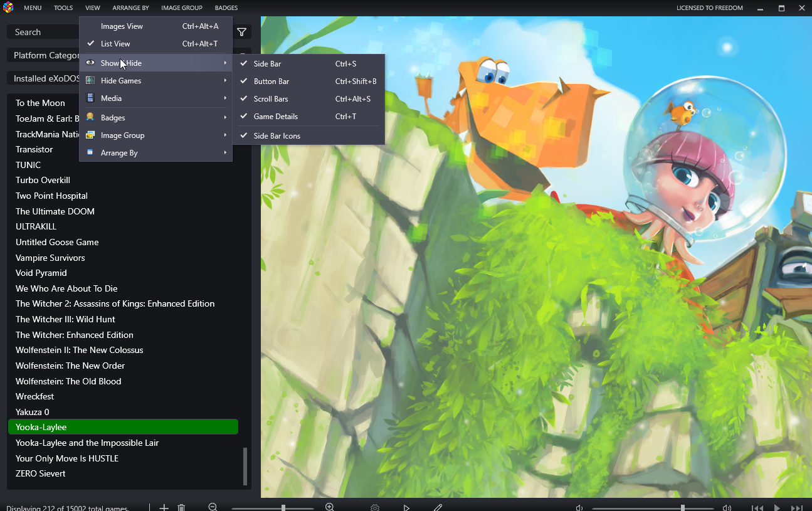Click the LaunchBox logo icon
This screenshot has height=511, width=812.
coord(8,8)
